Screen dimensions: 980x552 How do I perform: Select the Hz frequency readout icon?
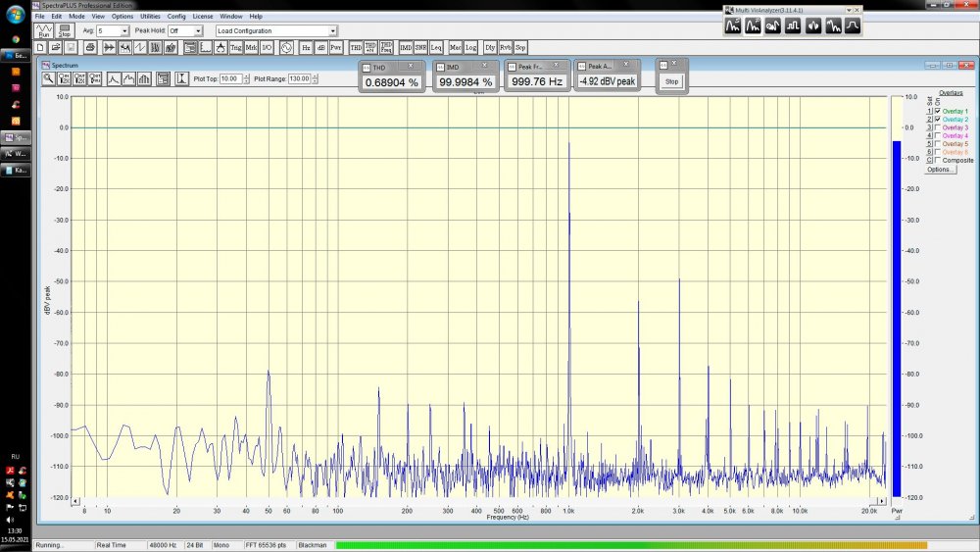pos(306,47)
